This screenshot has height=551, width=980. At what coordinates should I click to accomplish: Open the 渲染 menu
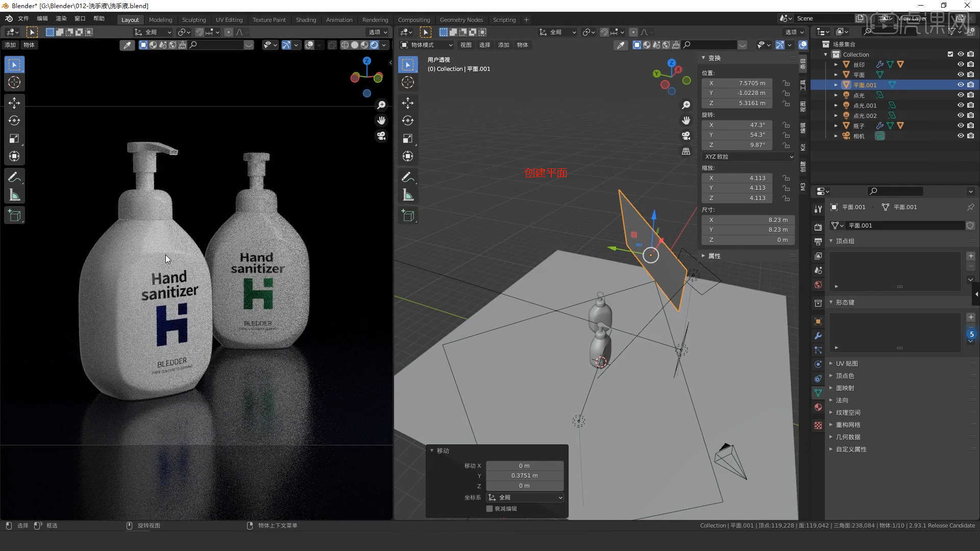point(61,18)
